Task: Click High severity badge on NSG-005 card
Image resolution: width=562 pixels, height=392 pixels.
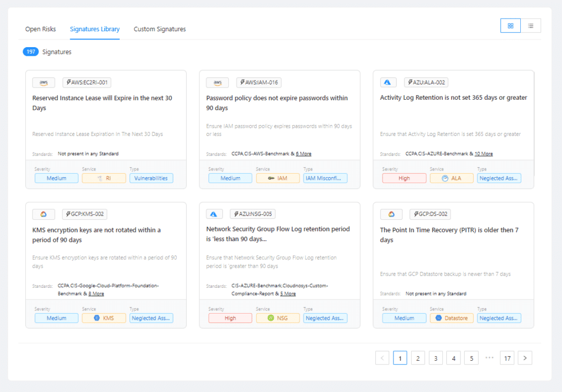Action: tap(230, 318)
